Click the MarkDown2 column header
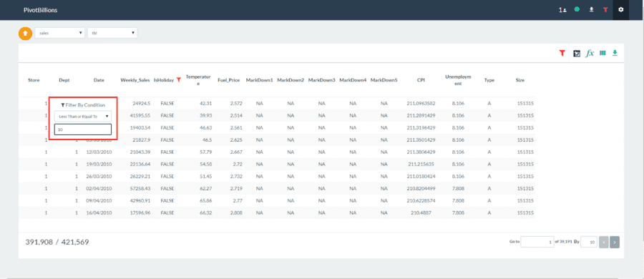 click(291, 80)
